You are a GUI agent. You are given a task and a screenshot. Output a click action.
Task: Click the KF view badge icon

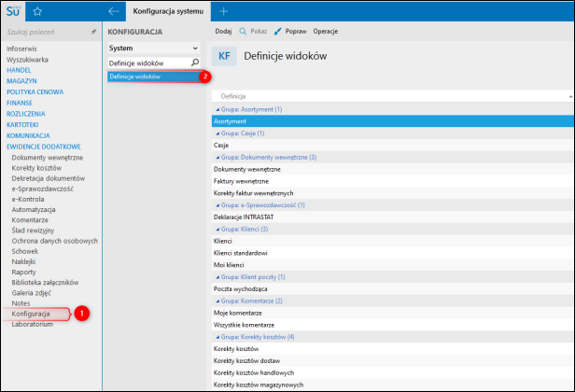click(x=225, y=56)
